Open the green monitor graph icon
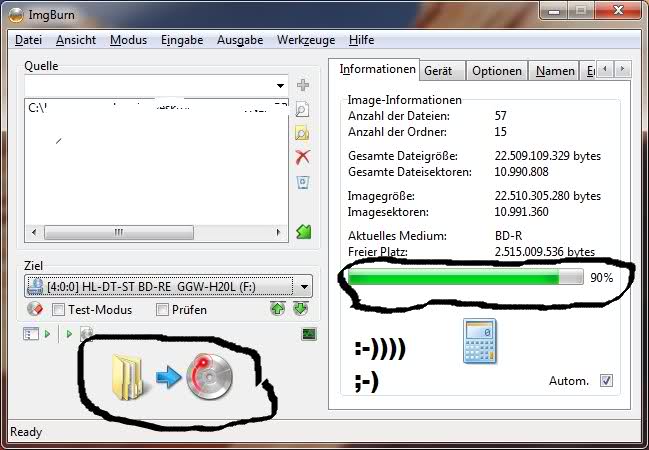The image size is (649, 450). [309, 334]
